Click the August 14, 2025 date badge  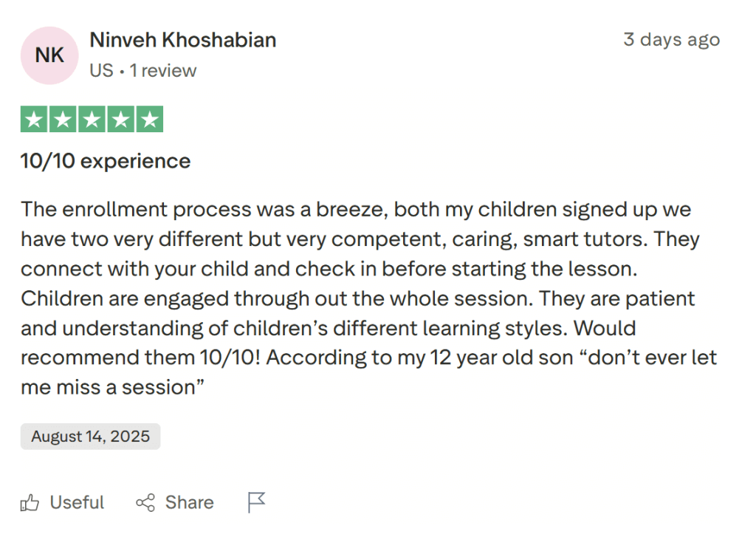90,437
